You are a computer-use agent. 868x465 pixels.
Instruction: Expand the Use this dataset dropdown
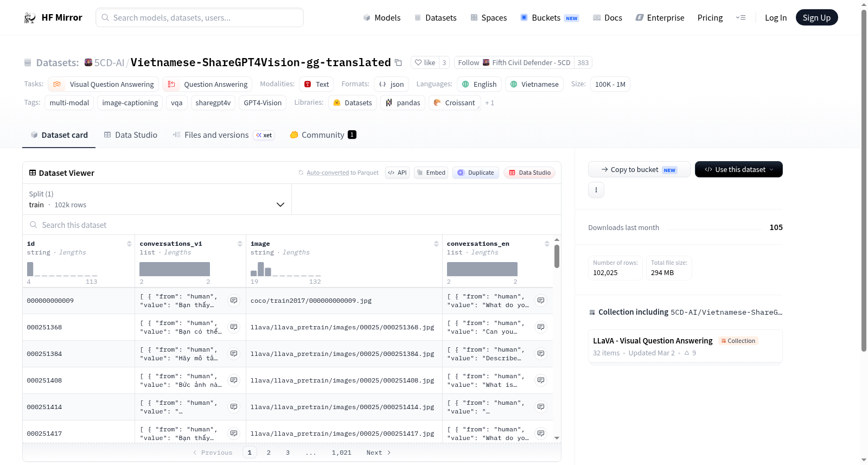coord(739,169)
